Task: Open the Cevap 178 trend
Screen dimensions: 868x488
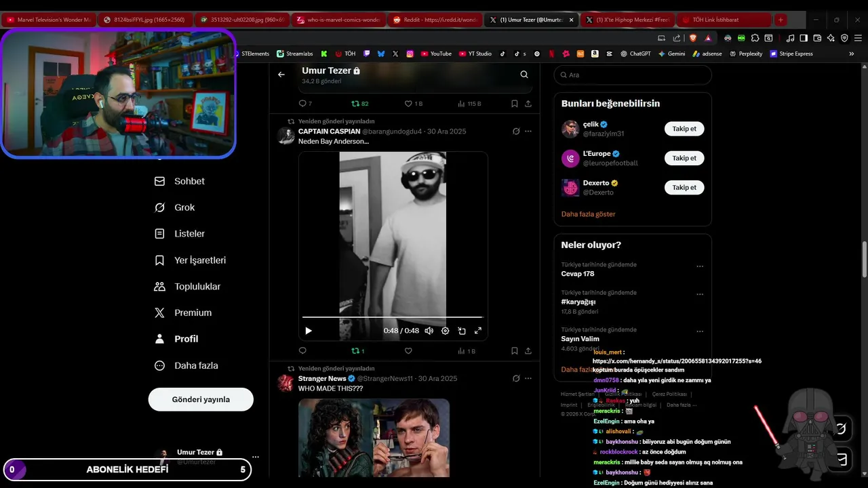Action: pos(578,274)
